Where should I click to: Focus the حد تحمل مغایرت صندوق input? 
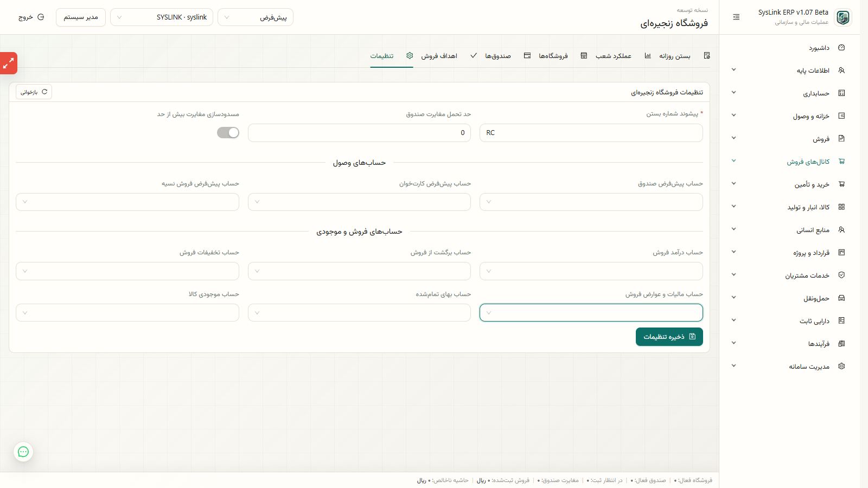tap(359, 133)
